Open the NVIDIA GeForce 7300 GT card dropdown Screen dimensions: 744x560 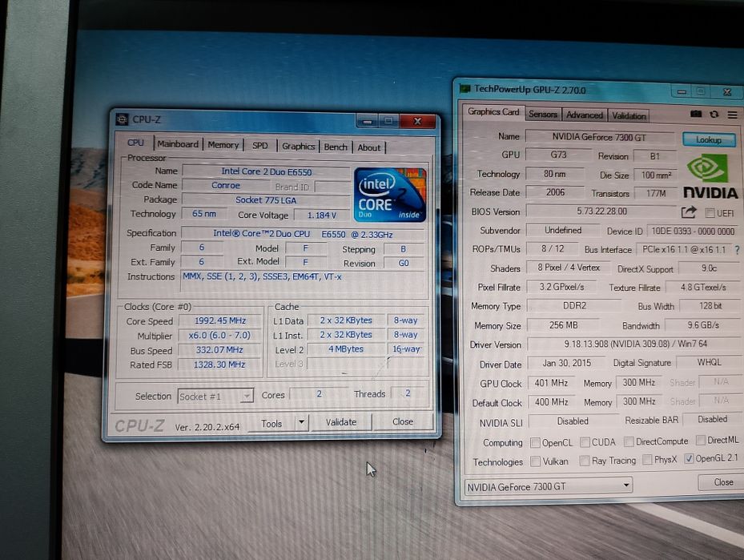coord(549,486)
